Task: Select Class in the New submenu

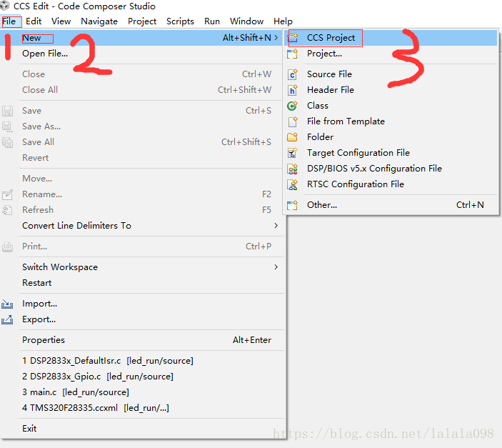Action: [391, 106]
